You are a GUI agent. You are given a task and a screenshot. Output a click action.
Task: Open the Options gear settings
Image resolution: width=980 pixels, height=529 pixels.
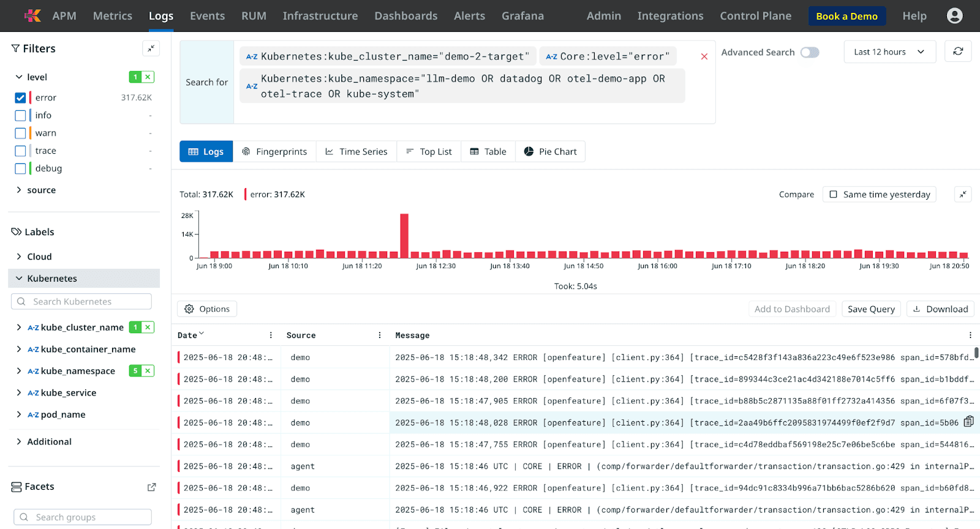(x=207, y=309)
